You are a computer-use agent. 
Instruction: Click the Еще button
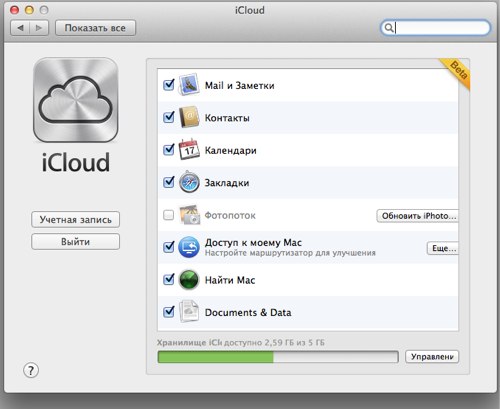443,248
